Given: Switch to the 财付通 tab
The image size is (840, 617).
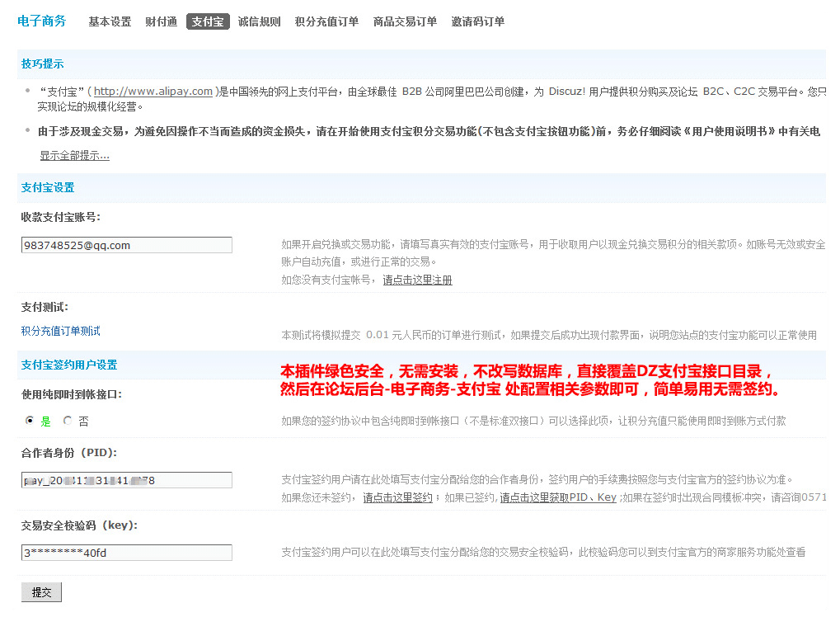Looking at the screenshot, I should (162, 21).
